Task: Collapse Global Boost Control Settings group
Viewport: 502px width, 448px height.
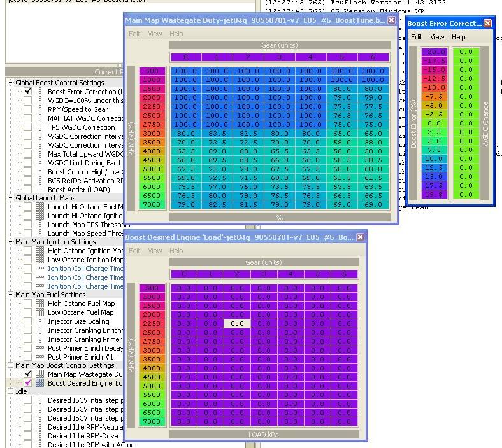Action: [x=11, y=83]
